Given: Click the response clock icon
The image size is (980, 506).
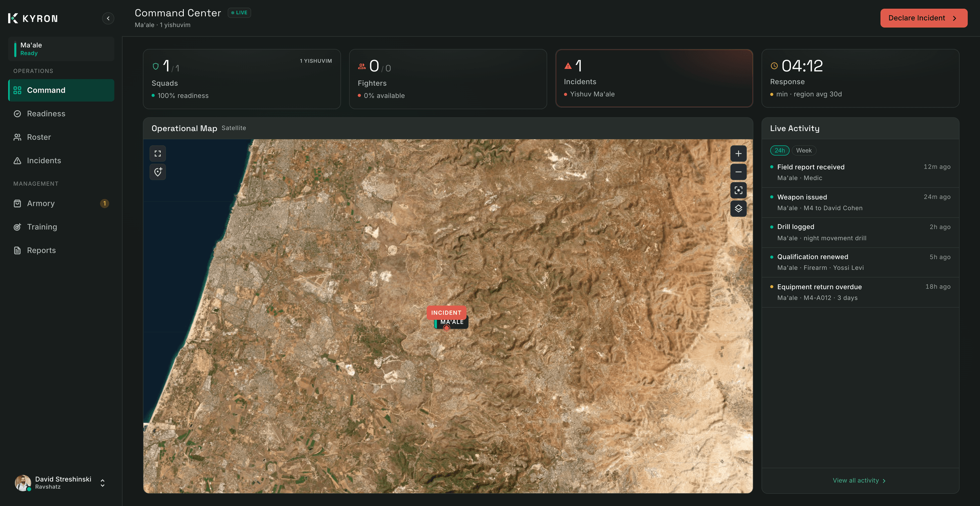Looking at the screenshot, I should tap(774, 66).
